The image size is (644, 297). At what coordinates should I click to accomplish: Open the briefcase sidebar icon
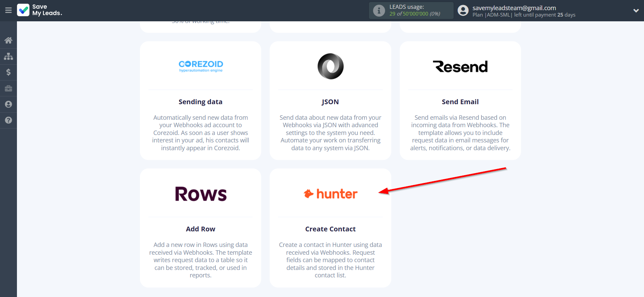[8, 88]
